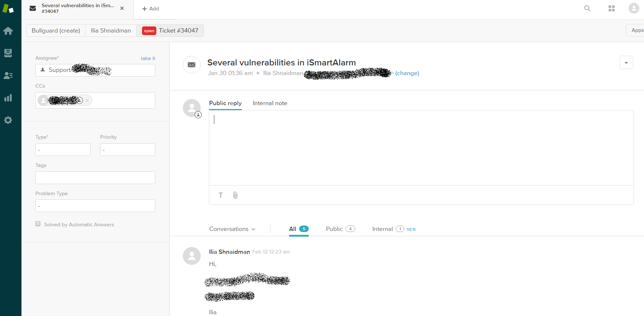Check Solved by Automatic Answers box
644x316 pixels.
pos(38,224)
